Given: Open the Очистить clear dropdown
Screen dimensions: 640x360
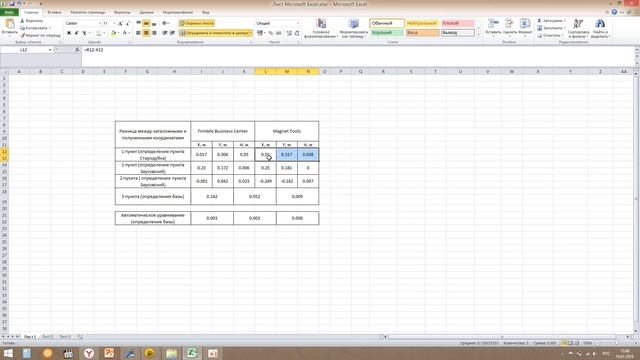Looking at the screenshot, I should pos(550,35).
